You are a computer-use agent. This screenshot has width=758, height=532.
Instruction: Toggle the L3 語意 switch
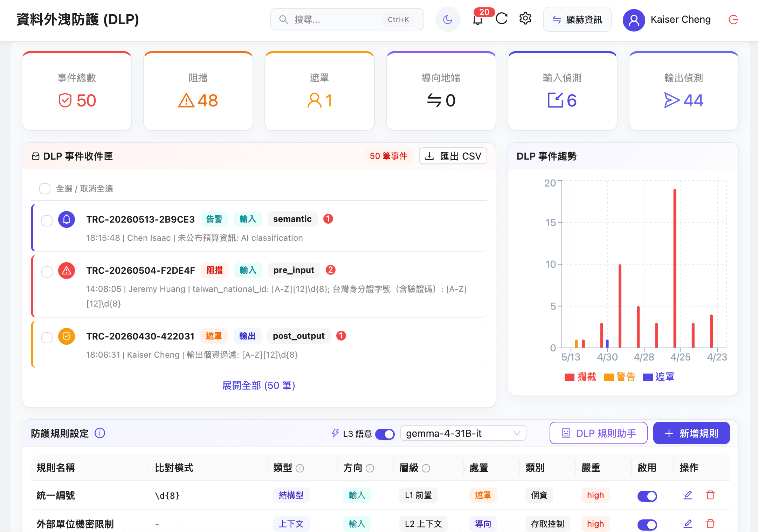point(385,434)
